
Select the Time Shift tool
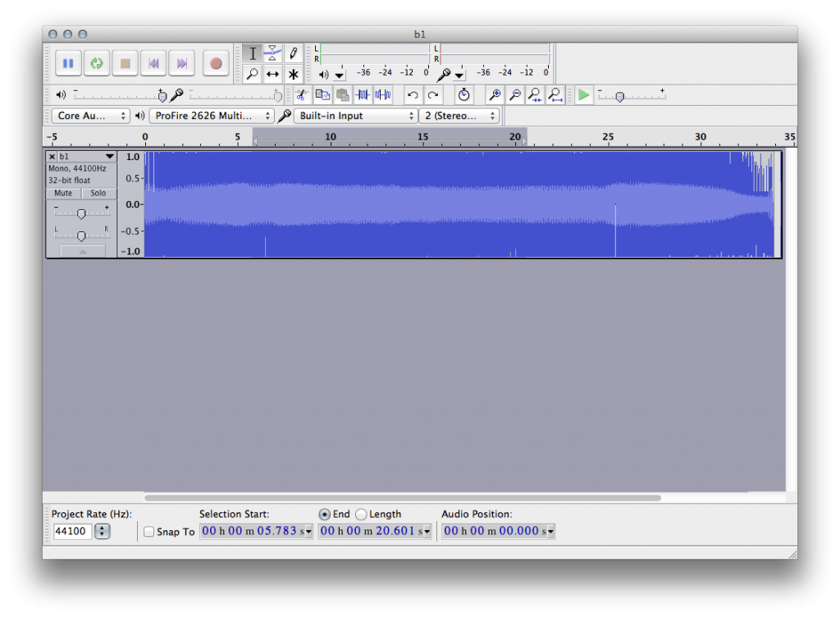[x=273, y=74]
